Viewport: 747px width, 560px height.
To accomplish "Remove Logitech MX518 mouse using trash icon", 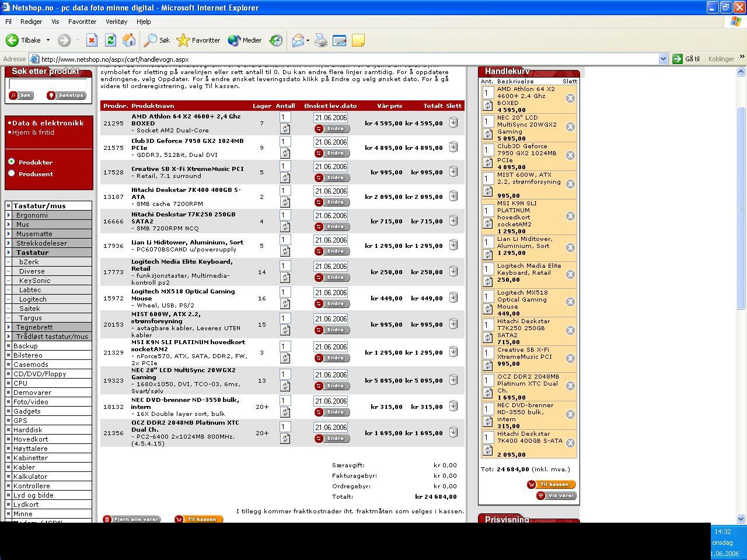I will coord(453,297).
